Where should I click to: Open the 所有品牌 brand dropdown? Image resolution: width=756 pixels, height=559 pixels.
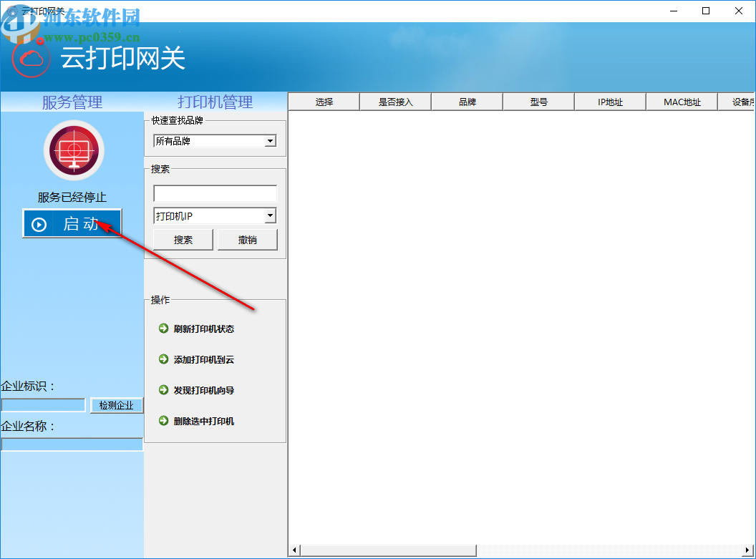point(215,141)
